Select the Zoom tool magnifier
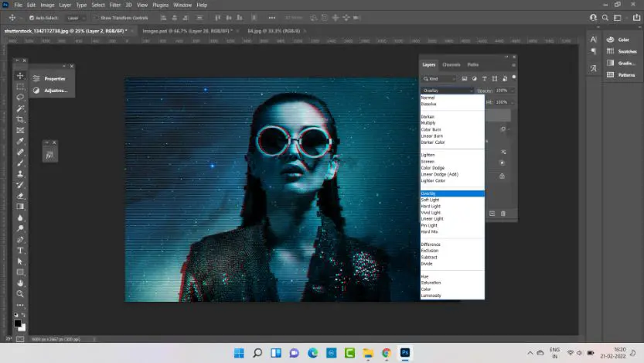 coord(21,294)
